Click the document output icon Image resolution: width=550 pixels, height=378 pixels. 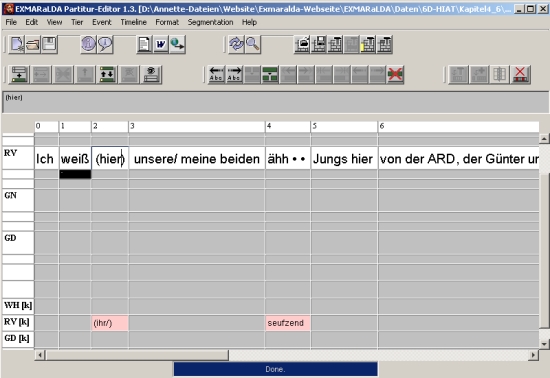click(x=144, y=45)
